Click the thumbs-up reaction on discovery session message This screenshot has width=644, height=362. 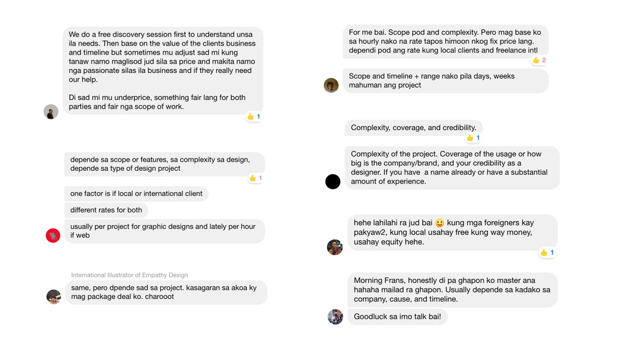(x=253, y=116)
